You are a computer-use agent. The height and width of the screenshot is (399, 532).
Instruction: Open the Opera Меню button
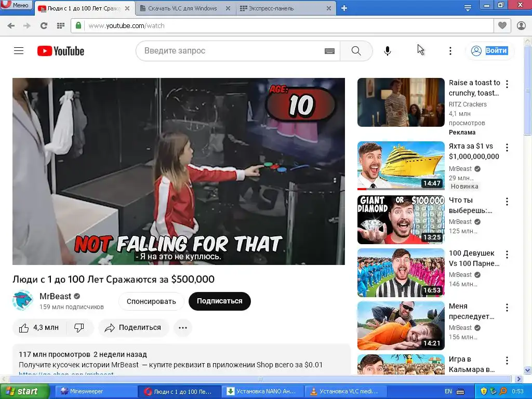(x=16, y=5)
